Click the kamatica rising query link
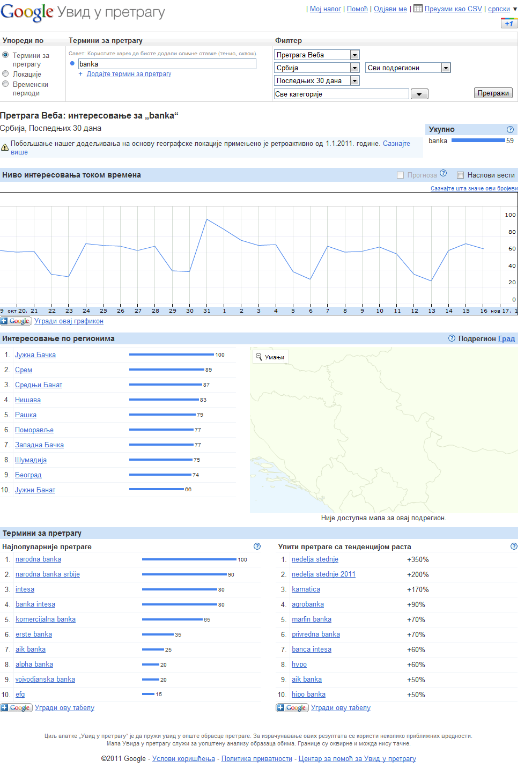The height and width of the screenshot is (783, 532). (306, 589)
